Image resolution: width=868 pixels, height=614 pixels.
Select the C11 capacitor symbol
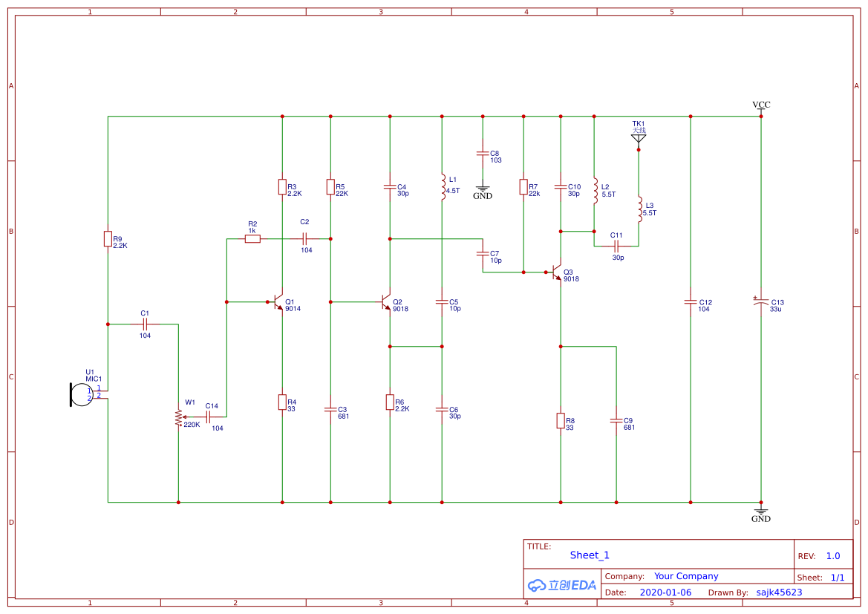click(616, 246)
